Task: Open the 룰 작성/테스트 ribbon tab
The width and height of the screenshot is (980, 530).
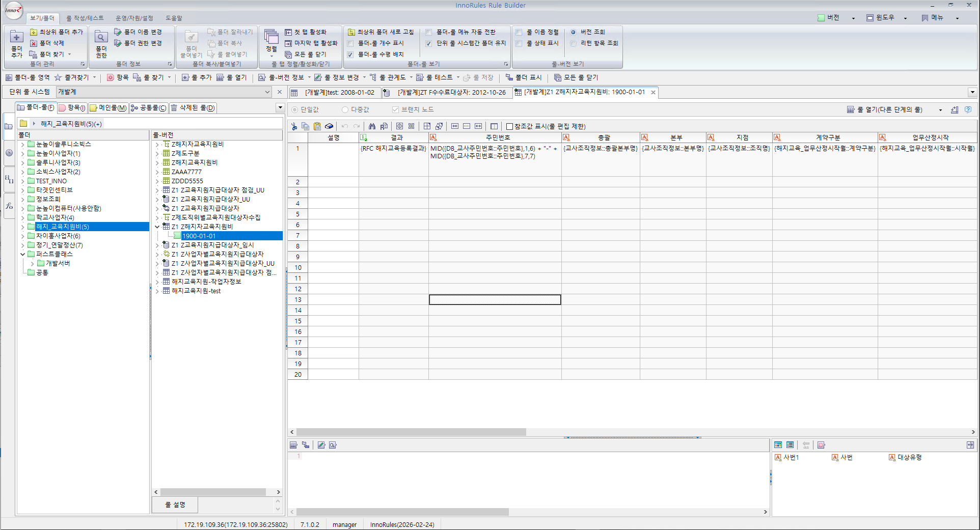Action: 85,18
